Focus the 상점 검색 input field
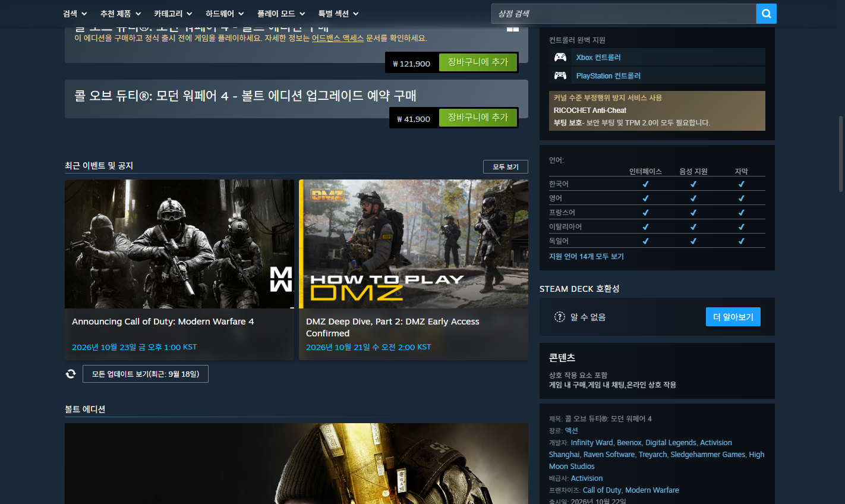This screenshot has width=845, height=504. (624, 14)
